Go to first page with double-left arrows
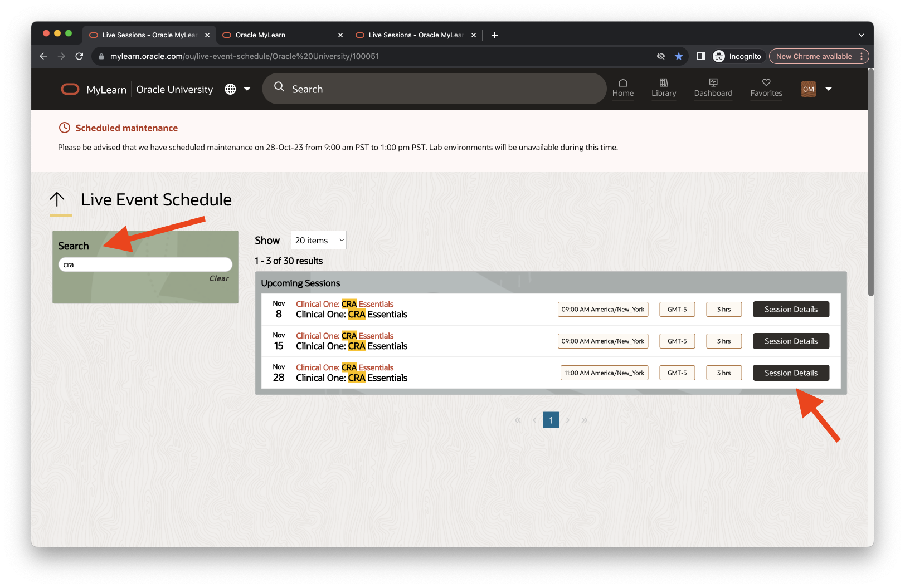This screenshot has height=588, width=905. (x=518, y=420)
